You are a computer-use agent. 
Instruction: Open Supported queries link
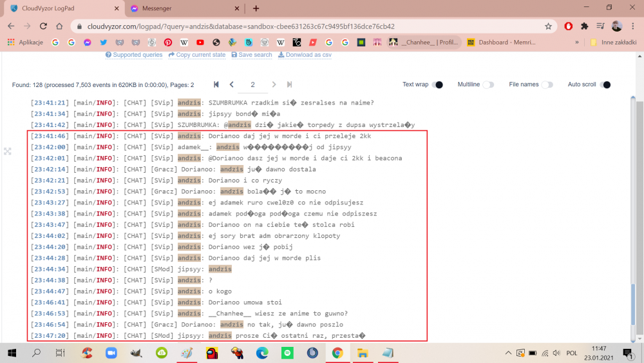click(134, 55)
